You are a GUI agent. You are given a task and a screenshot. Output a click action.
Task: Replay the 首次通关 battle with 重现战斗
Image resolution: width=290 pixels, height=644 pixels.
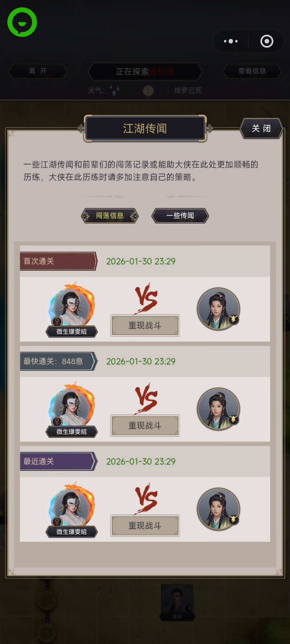pyautogui.click(x=145, y=325)
